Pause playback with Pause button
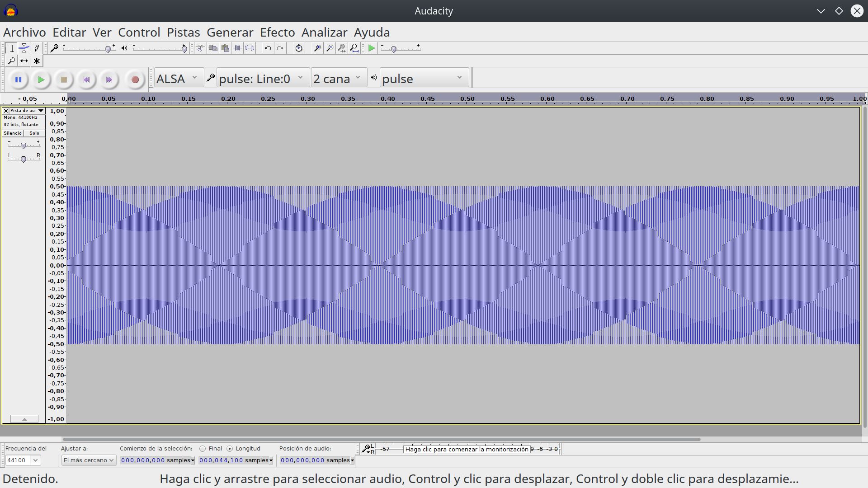Viewport: 868px width, 488px height. pos(19,80)
